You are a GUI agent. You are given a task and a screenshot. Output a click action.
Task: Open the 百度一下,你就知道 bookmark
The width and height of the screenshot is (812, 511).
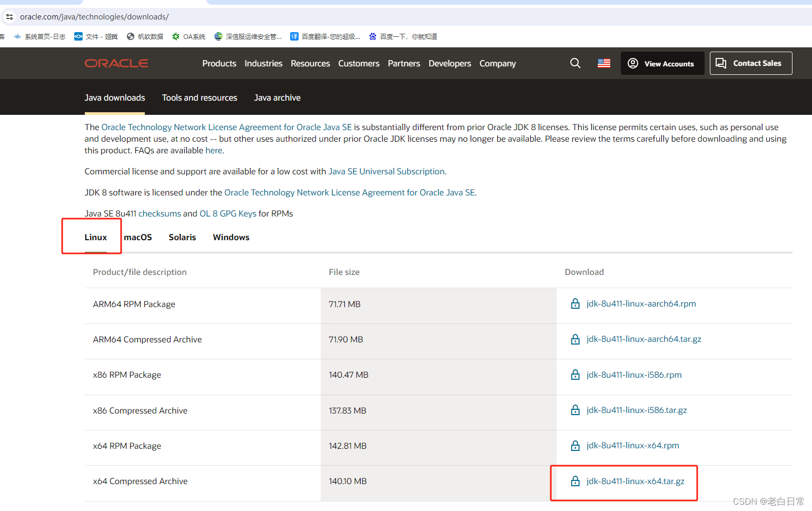403,36
